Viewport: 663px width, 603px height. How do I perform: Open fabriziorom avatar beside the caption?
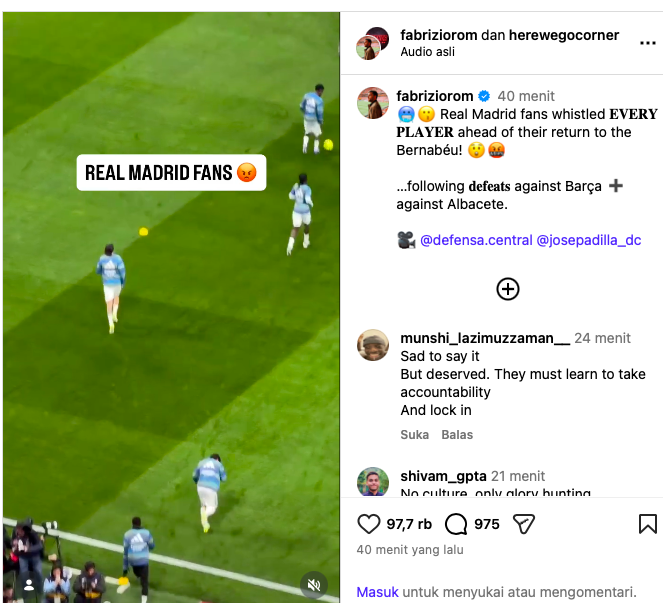coord(373,103)
